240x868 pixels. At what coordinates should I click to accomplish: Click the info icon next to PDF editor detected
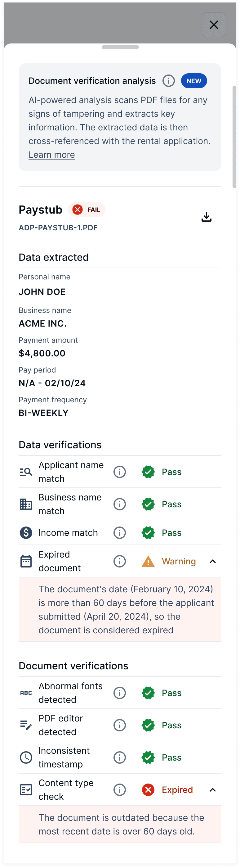(119, 725)
